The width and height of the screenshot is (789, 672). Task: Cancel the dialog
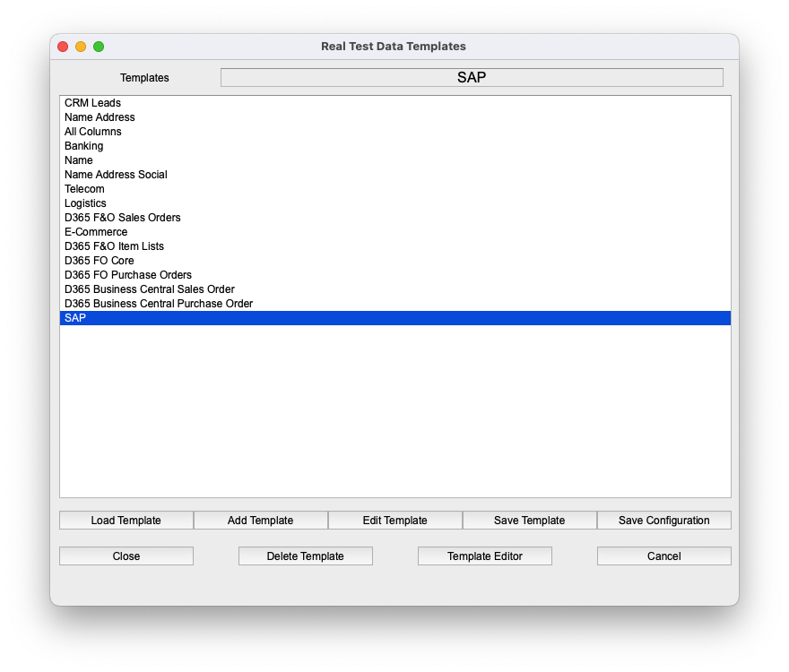coord(664,556)
